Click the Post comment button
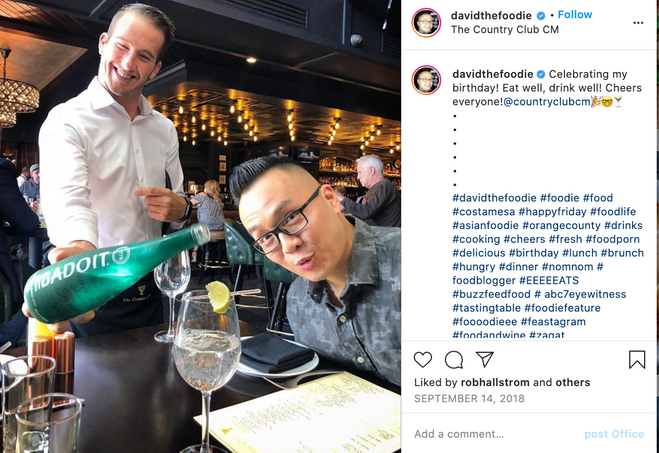 click(x=614, y=434)
